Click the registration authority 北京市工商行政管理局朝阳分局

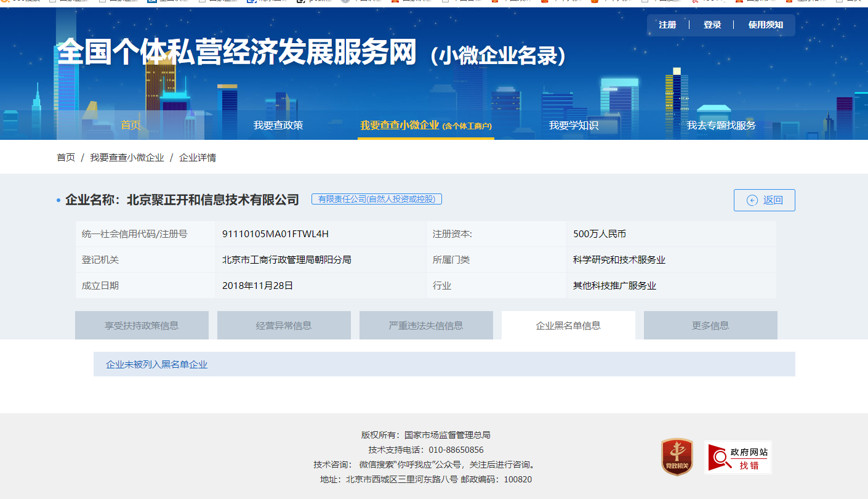(287, 260)
